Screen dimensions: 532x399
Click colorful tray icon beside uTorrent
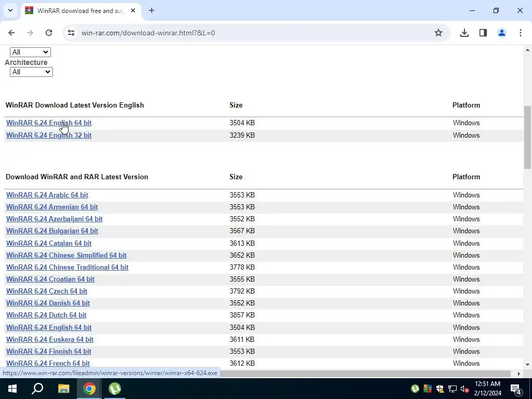pyautogui.click(x=428, y=389)
